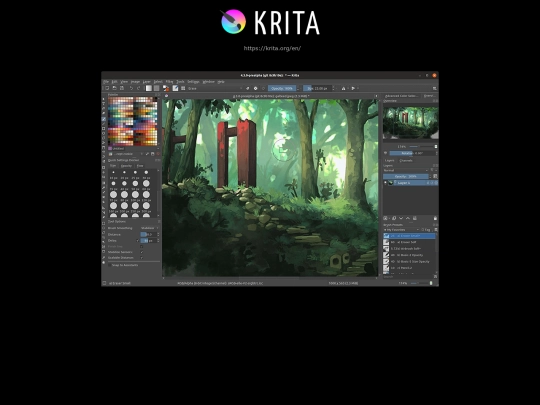Switch to the Advanced Color Selector tab

tap(402, 96)
